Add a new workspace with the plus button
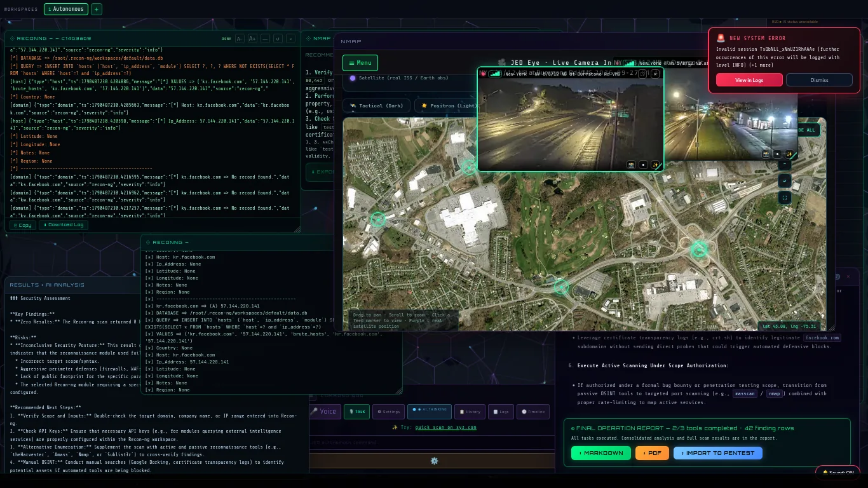This screenshot has height=488, width=868. [96, 9]
